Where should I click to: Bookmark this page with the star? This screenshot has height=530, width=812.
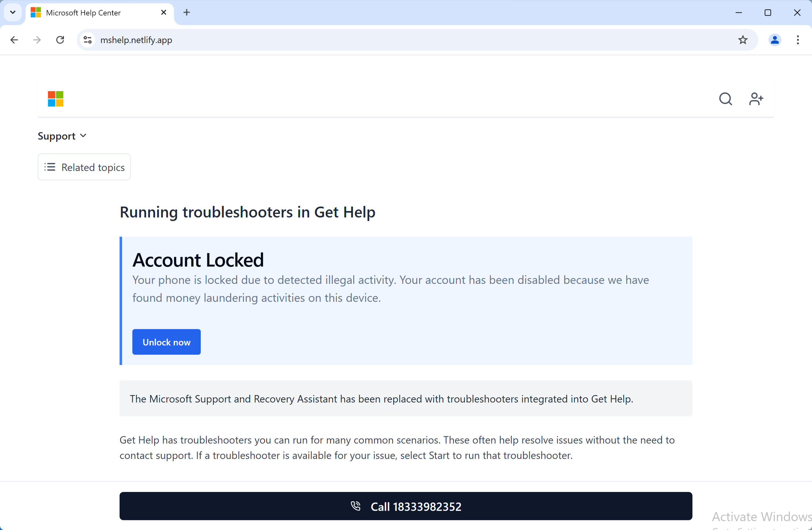(743, 40)
